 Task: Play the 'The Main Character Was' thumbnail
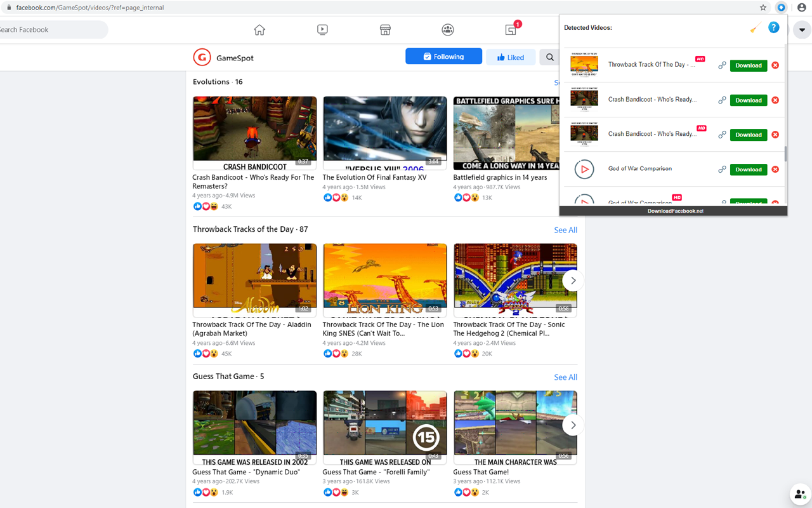tap(515, 428)
